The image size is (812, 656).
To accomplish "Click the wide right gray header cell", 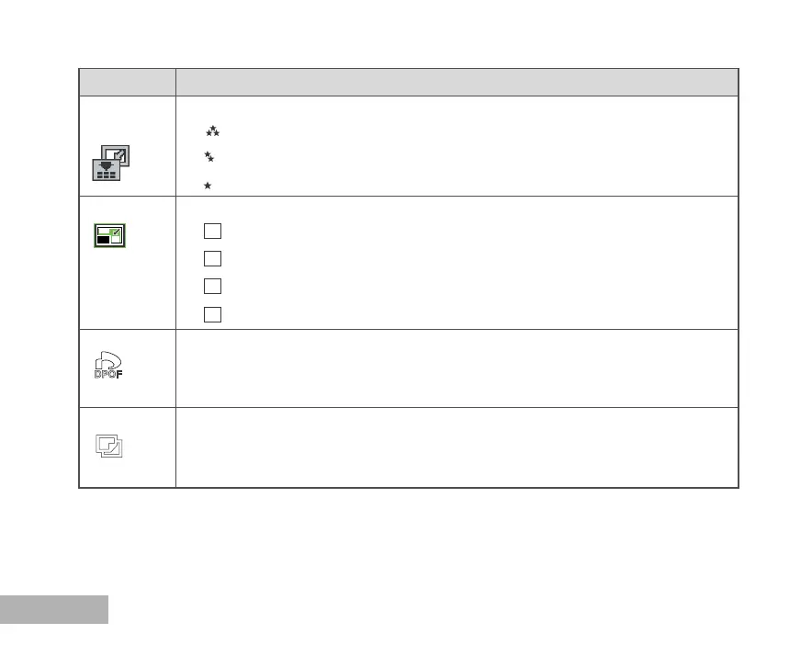I will pyautogui.click(x=457, y=82).
